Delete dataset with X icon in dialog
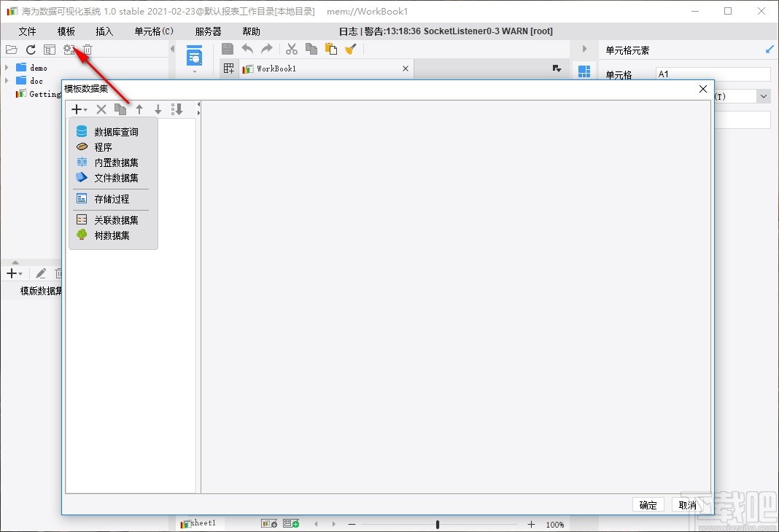 [101, 109]
